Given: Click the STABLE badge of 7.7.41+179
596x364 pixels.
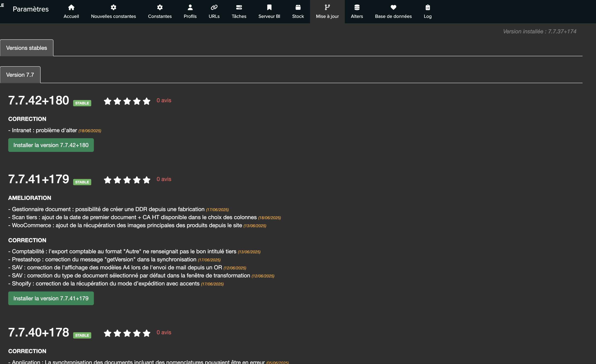Looking at the screenshot, I should [x=82, y=182].
